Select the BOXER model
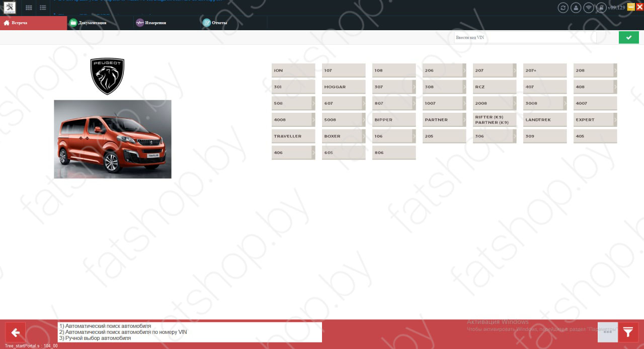Screen dimensions: 644x349 point(344,136)
